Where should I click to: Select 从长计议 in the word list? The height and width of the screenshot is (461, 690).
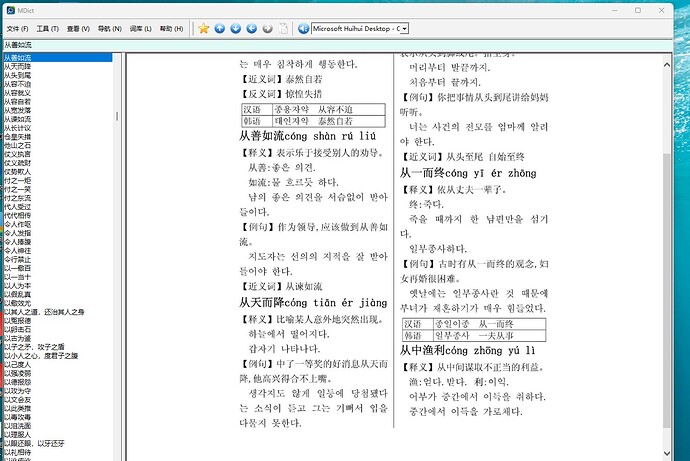[x=18, y=128]
